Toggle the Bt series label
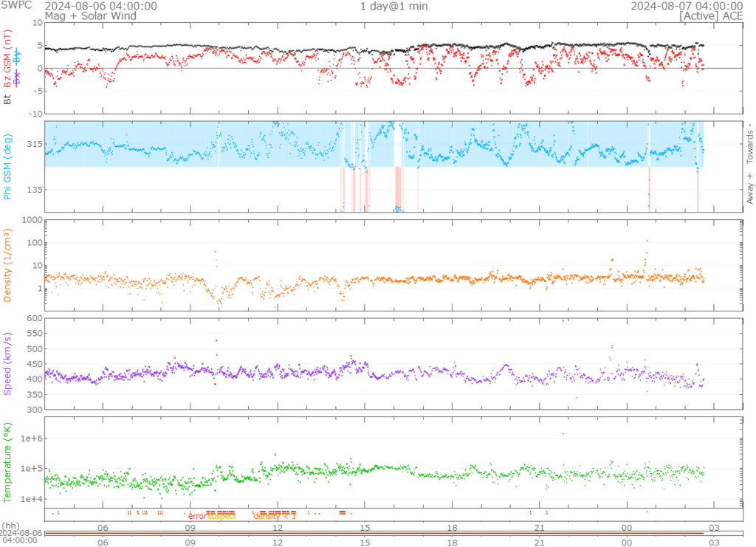The height and width of the screenshot is (547, 756). [8, 98]
